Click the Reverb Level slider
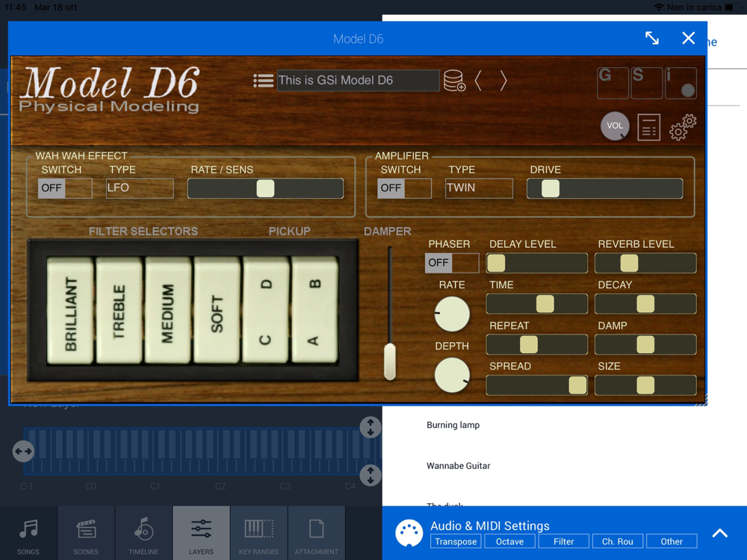 645,263
